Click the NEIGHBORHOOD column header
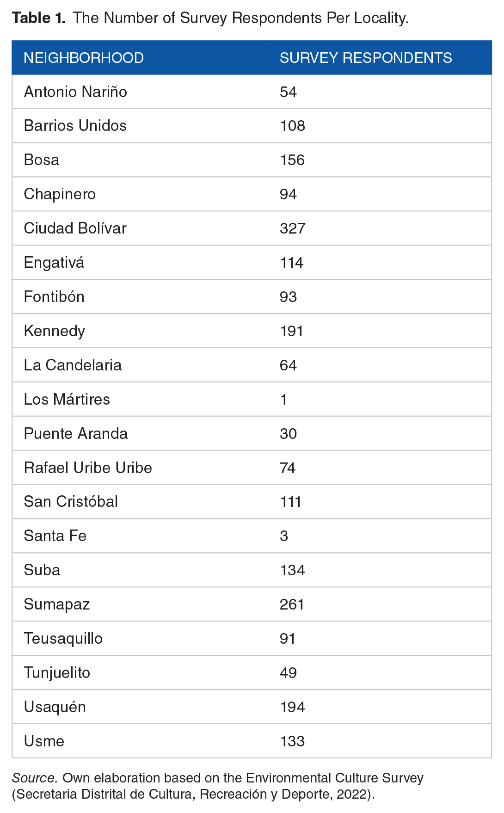 (84, 58)
